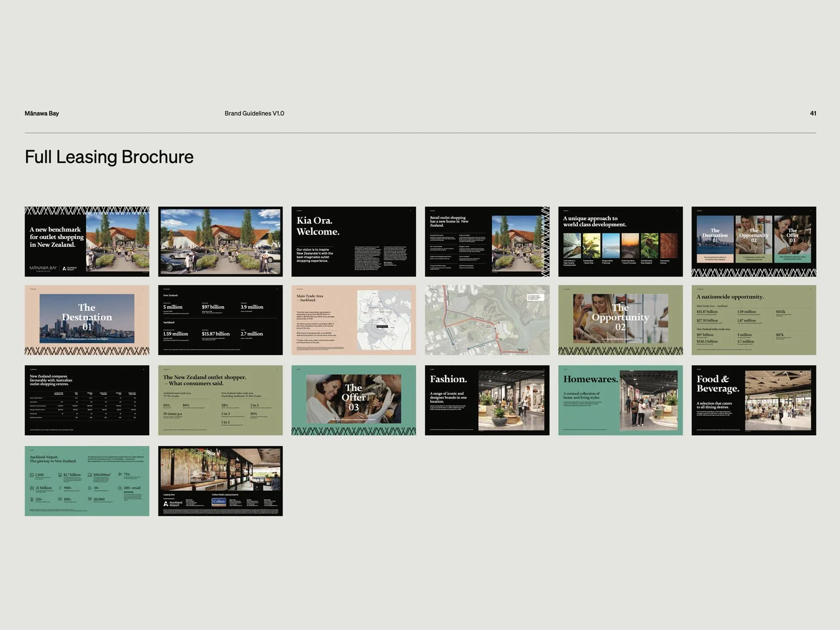Image resolution: width=840 pixels, height=630 pixels.
Task: Select the aerial route map slide
Action: pos(487,320)
